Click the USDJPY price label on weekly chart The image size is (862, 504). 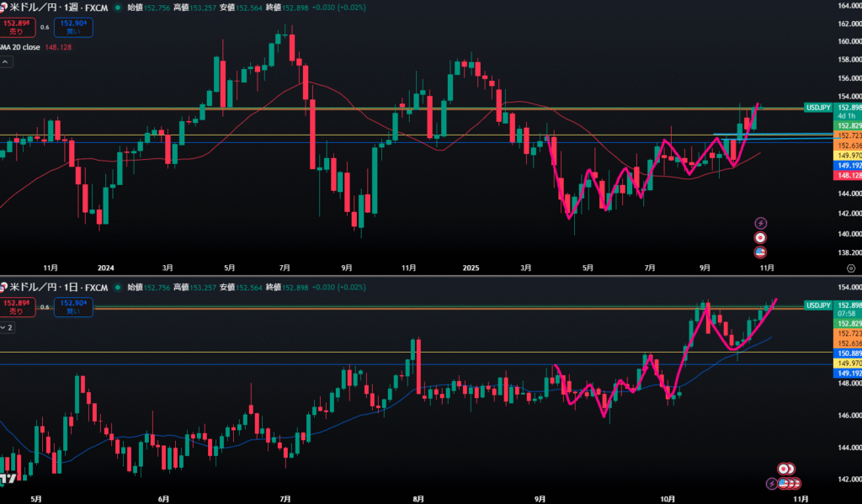point(818,108)
